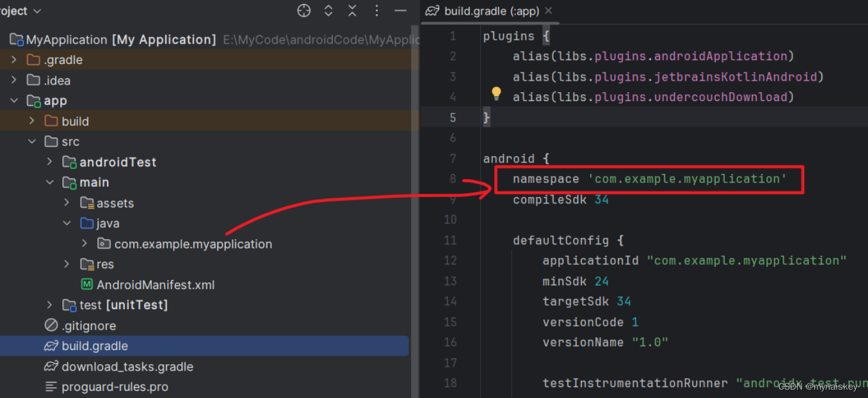Screen dimensions: 868x398
Task: Collapse the app module node
Action: [x=14, y=100]
